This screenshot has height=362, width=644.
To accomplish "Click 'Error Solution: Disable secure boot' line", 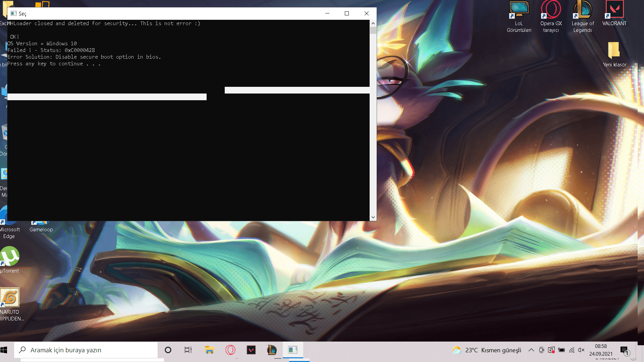I will pyautogui.click(x=84, y=57).
